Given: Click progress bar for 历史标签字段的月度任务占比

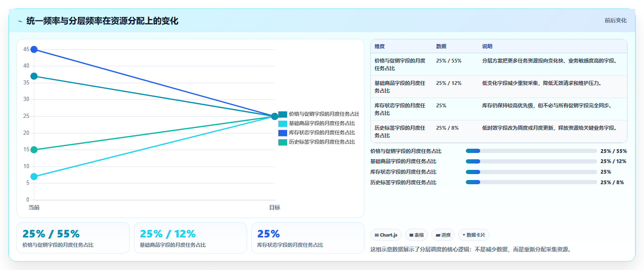Looking at the screenshot, I should coord(531,183).
